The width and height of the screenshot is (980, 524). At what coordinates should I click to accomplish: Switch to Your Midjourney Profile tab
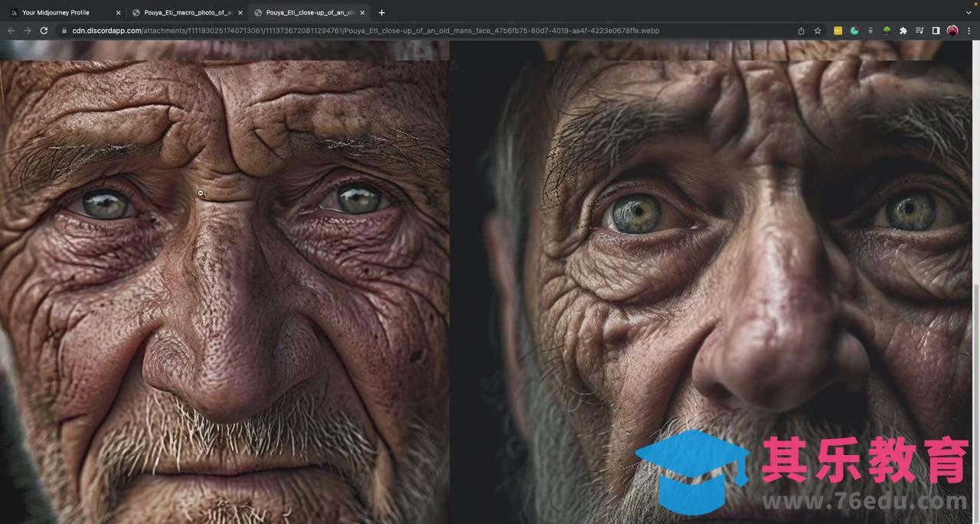pos(56,12)
